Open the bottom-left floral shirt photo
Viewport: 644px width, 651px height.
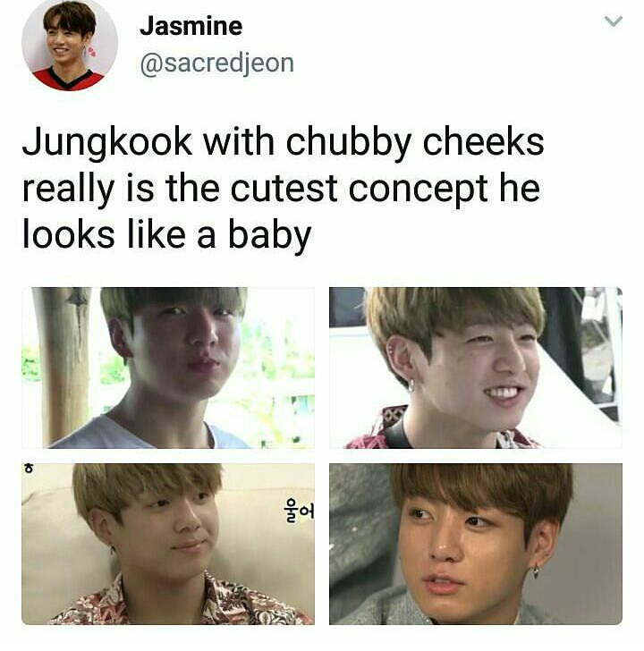tap(168, 544)
